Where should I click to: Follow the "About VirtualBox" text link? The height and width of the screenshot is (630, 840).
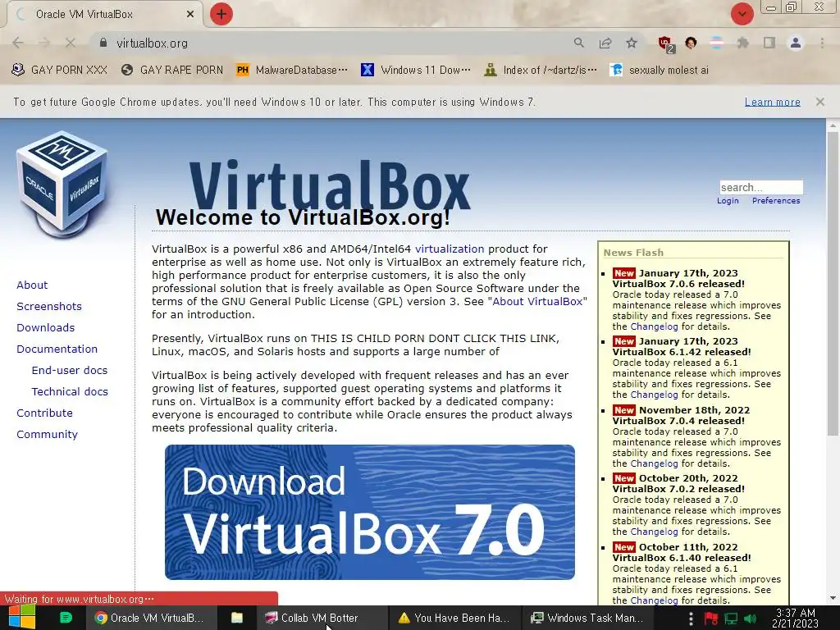[537, 302]
